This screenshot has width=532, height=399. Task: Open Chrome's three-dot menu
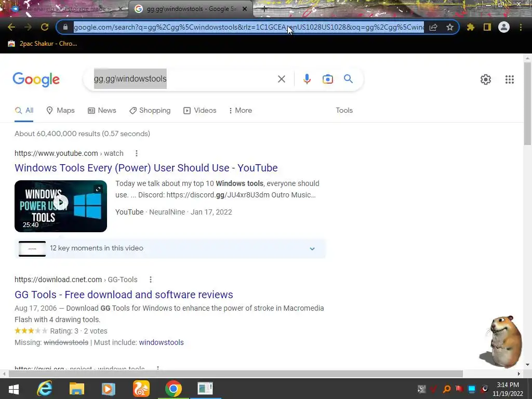pyautogui.click(x=521, y=27)
